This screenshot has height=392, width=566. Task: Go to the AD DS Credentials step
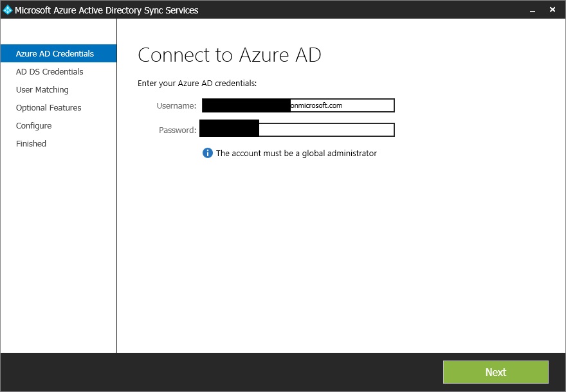50,72
